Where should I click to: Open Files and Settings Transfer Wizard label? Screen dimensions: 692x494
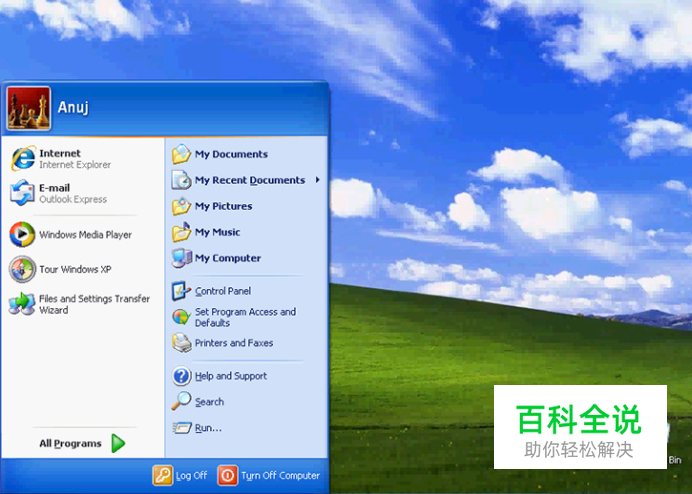coord(94,304)
